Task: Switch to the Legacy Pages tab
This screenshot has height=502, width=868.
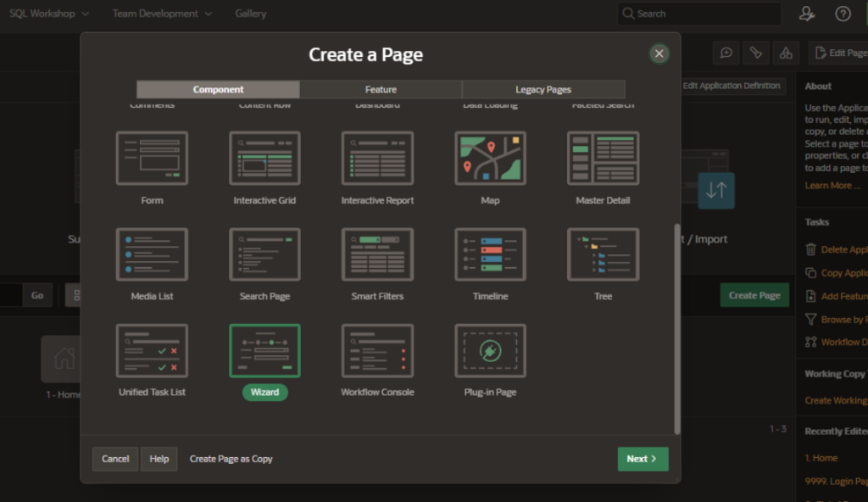Action: point(543,89)
